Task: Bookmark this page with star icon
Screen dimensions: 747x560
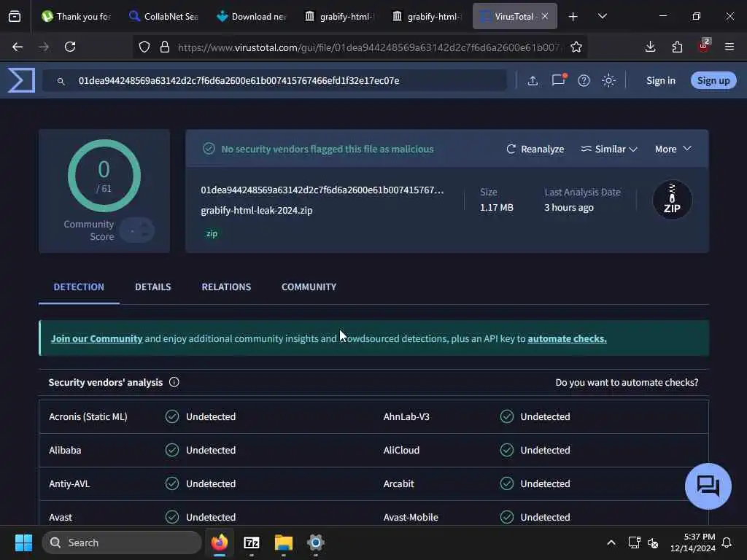Action: point(576,47)
